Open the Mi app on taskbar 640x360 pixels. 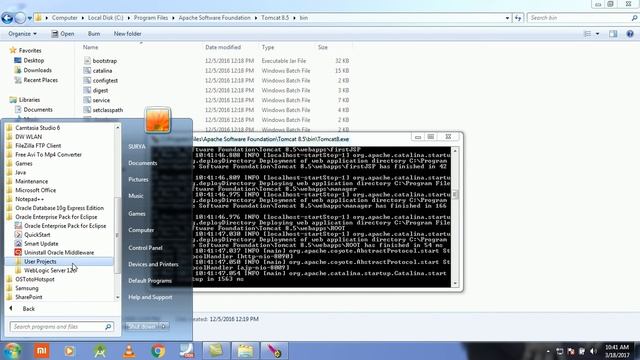point(41,351)
